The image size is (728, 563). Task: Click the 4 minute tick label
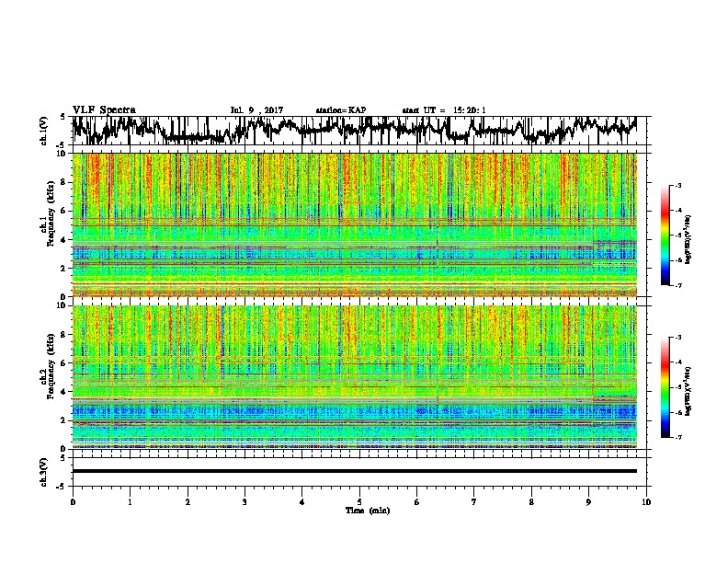point(302,502)
